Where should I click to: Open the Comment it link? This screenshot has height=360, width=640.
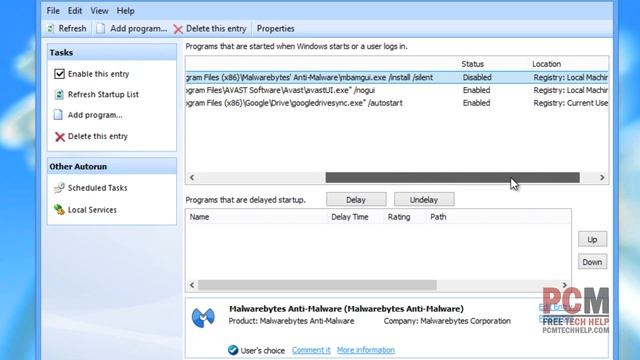point(311,350)
